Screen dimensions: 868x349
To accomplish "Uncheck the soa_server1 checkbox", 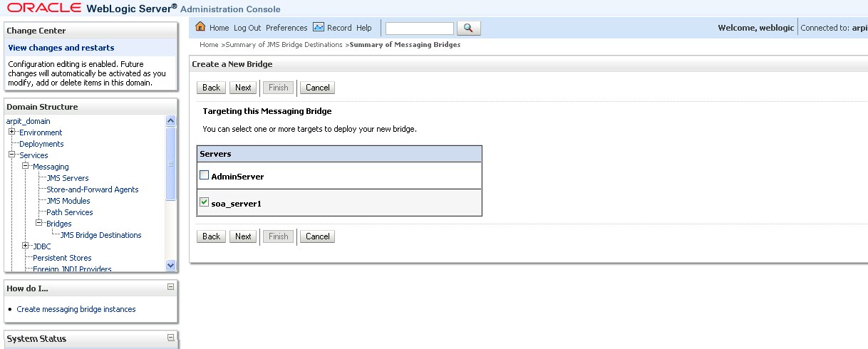I will point(205,203).
